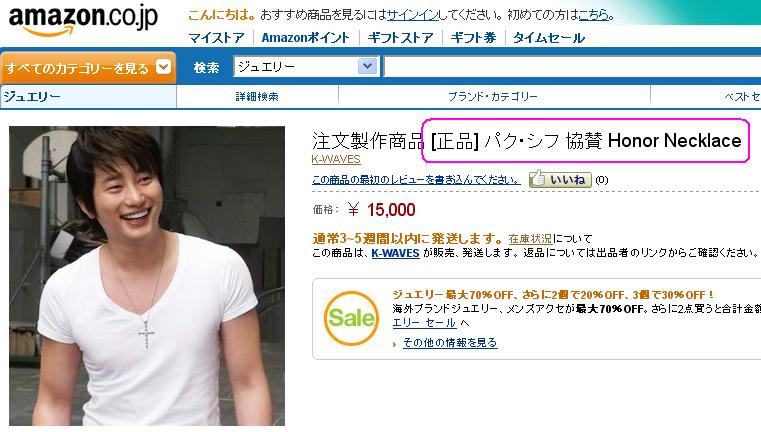Go to the ギフトストア tab
The width and height of the screenshot is (761, 432).
(x=400, y=37)
